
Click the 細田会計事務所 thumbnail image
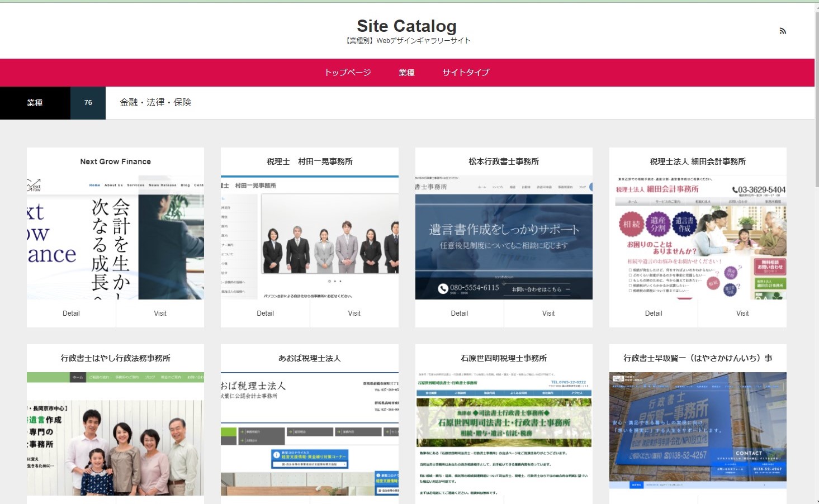point(698,238)
